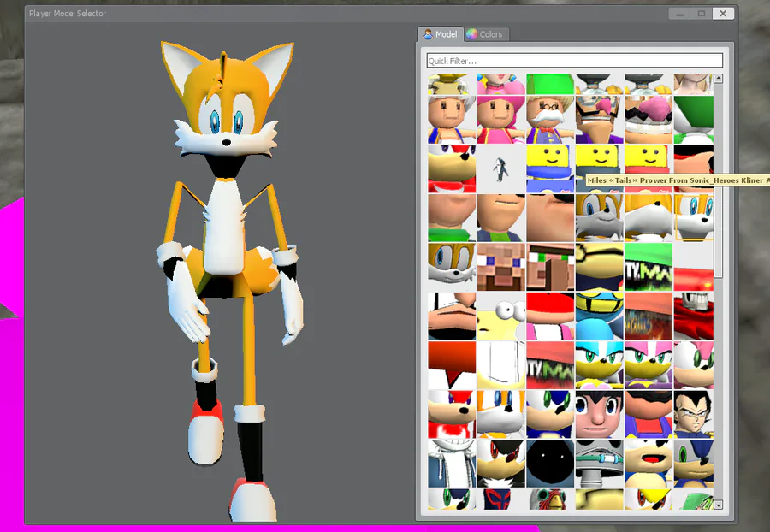The width and height of the screenshot is (770, 532).
Task: Select the blue mask with red spider
Action: point(500,499)
